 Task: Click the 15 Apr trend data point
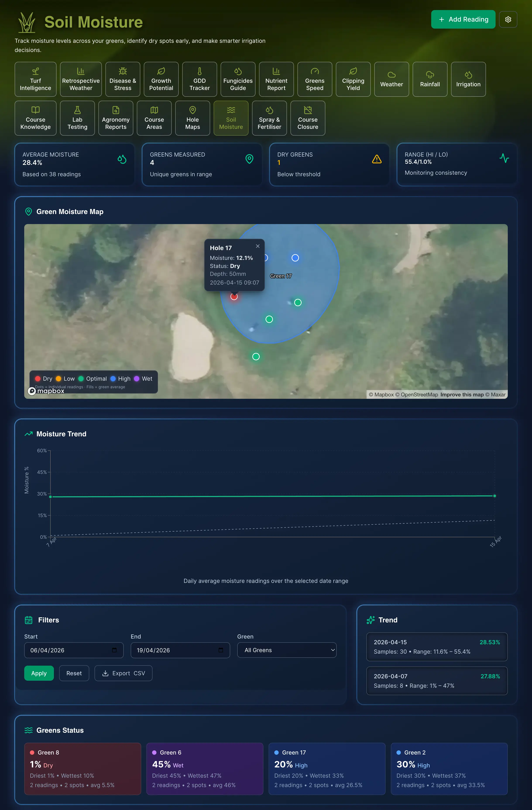coord(495,496)
